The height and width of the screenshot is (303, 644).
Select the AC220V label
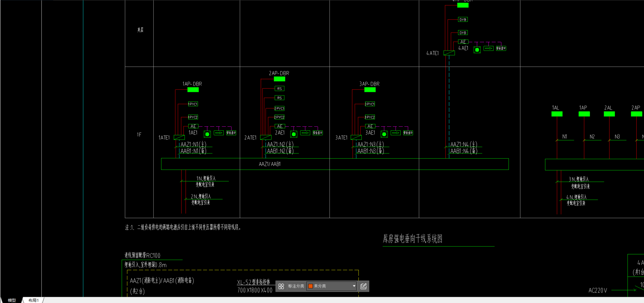(x=598, y=291)
